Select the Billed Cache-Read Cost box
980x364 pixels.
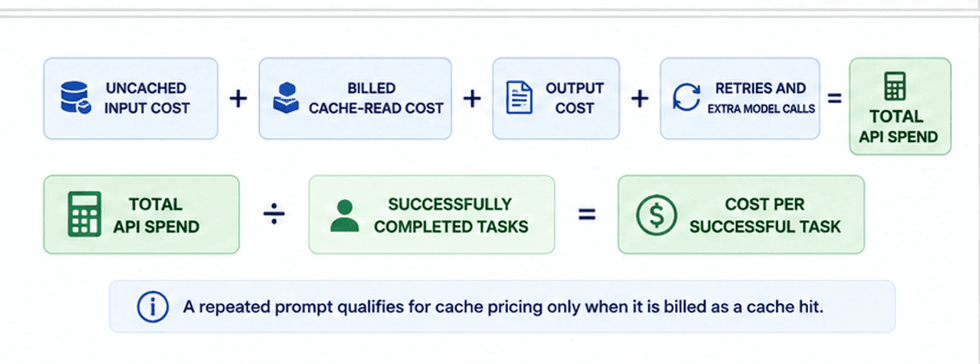click(355, 99)
